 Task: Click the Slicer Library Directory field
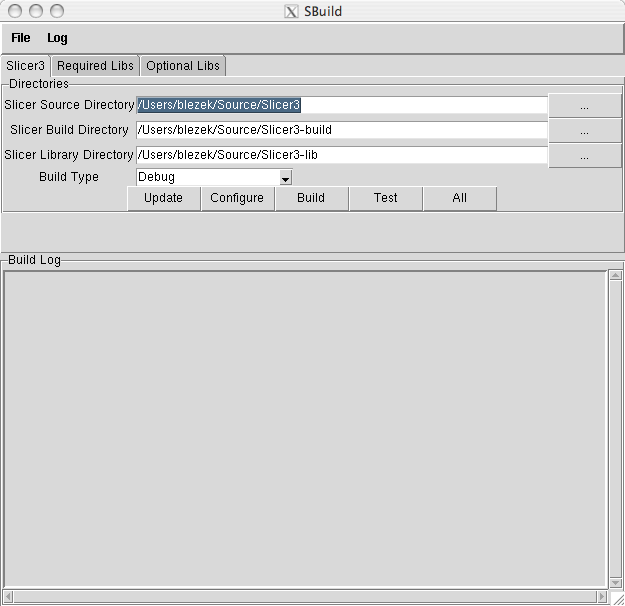pyautogui.click(x=341, y=155)
